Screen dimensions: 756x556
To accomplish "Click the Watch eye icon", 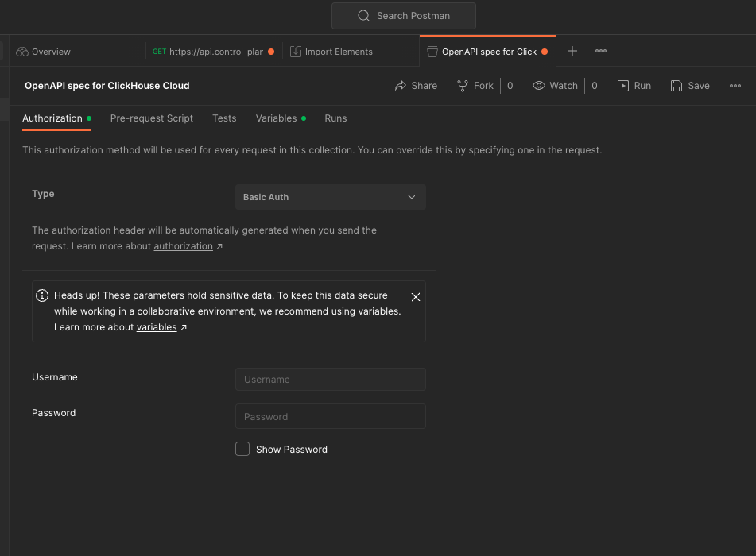I will tap(539, 86).
